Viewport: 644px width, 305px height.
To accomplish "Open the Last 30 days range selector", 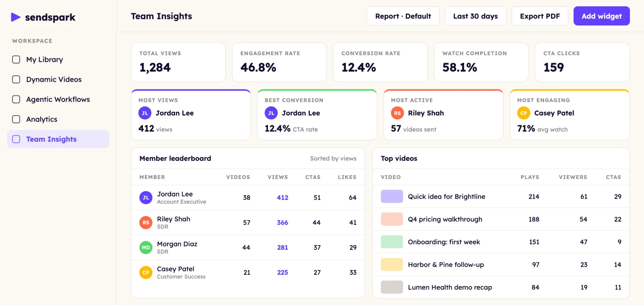I will (475, 16).
